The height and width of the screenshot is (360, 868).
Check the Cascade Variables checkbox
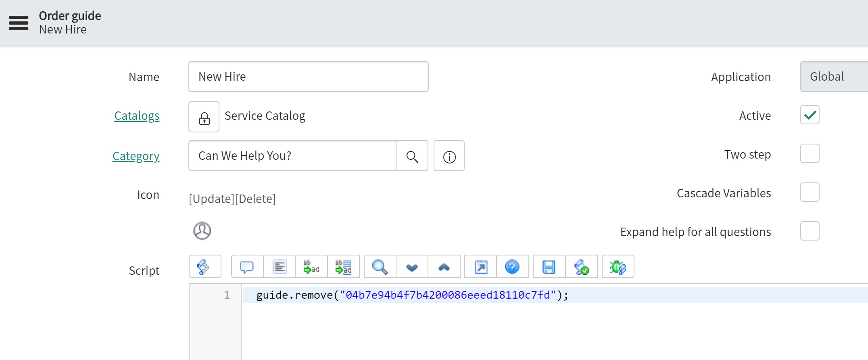pos(810,193)
